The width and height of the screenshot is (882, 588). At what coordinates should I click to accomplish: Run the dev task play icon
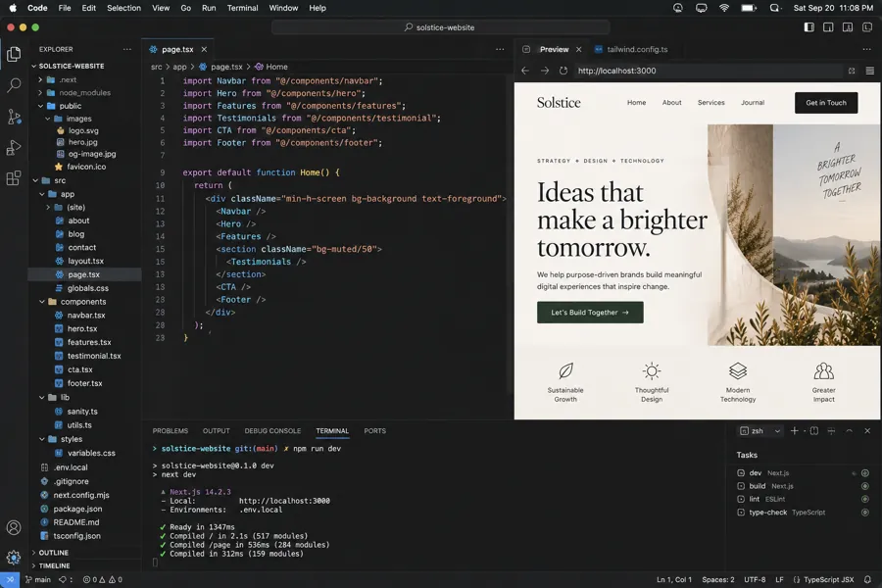click(741, 473)
